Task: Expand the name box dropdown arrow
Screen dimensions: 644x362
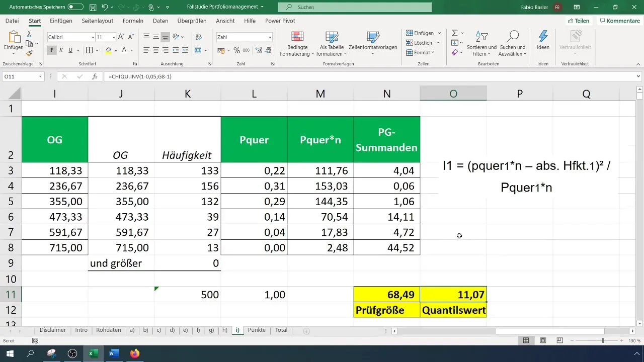Action: point(41,76)
